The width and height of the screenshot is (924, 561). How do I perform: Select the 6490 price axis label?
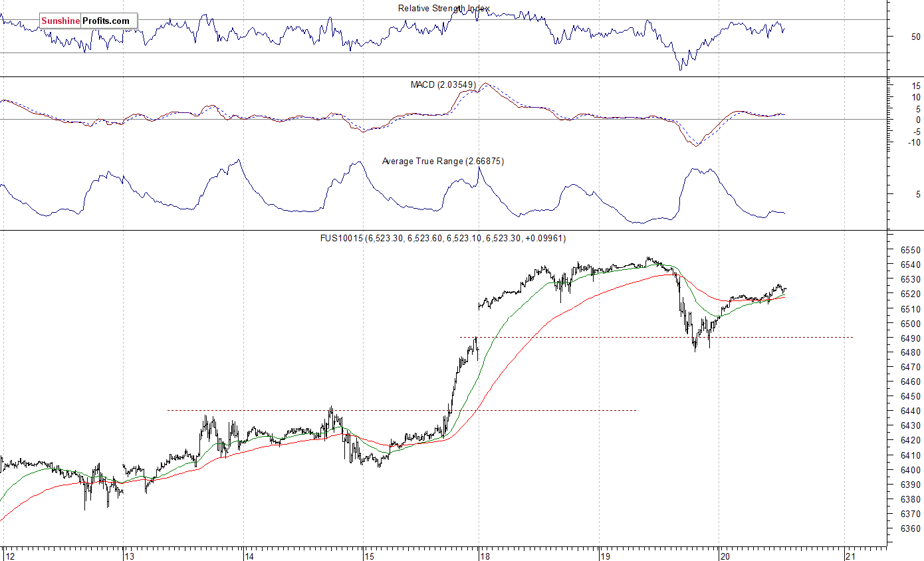click(910, 338)
